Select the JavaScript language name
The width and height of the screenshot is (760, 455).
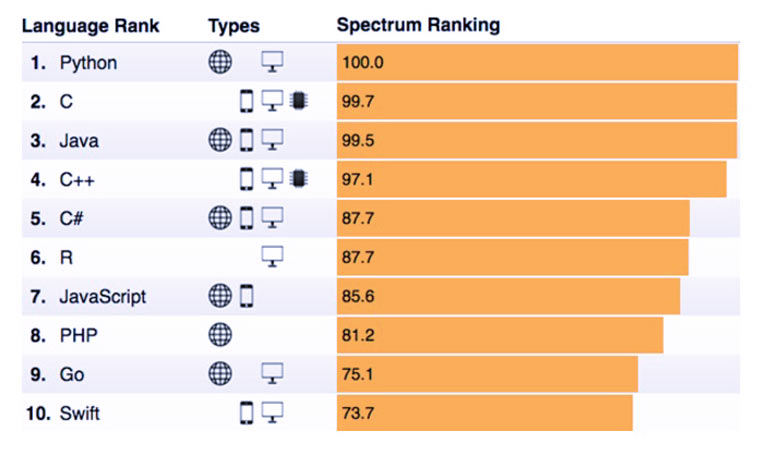(103, 296)
